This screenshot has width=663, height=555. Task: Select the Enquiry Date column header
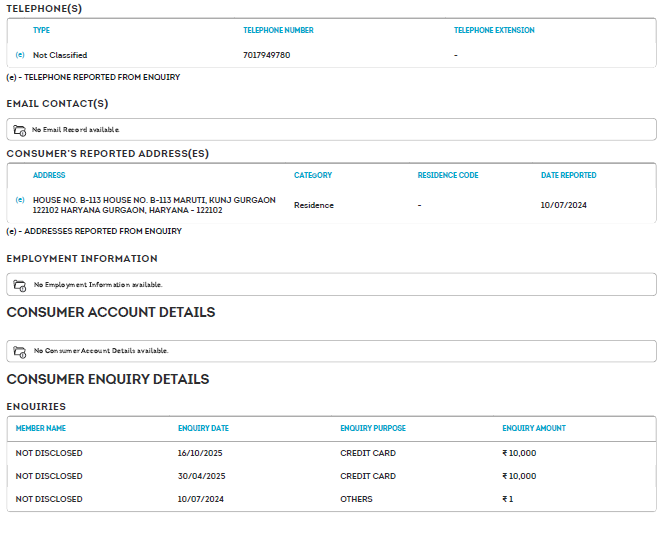(x=203, y=429)
